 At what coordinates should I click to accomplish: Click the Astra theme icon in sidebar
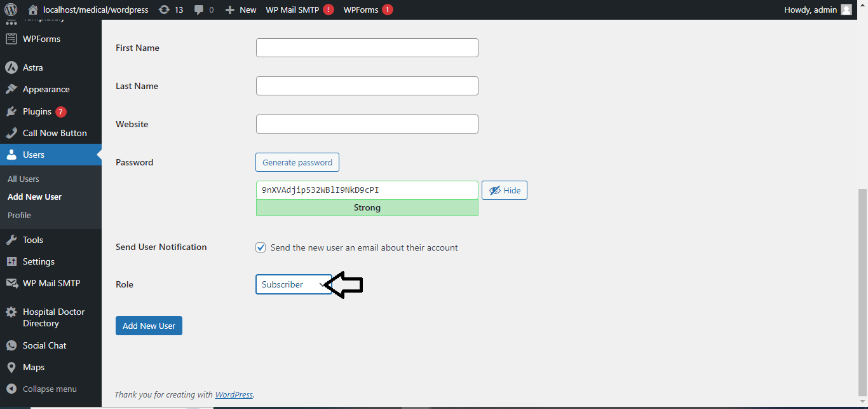[11, 67]
